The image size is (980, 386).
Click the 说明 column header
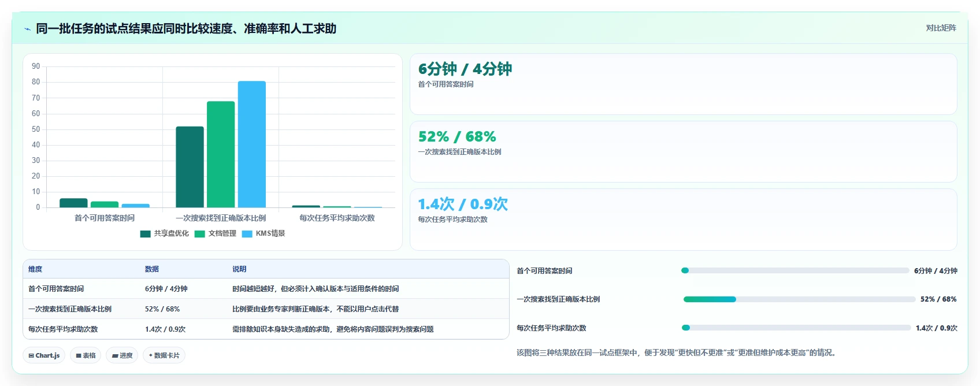point(239,269)
